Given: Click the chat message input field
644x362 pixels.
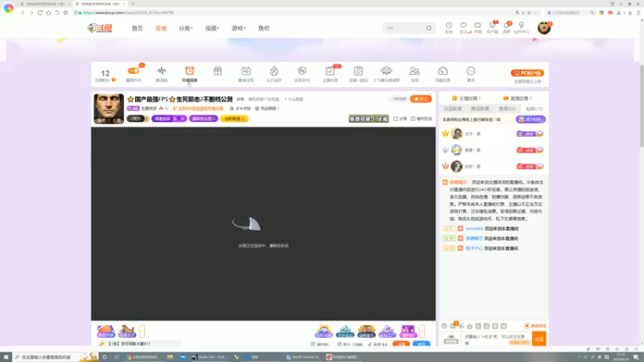Looking at the screenshot, I should pyautogui.click(x=497, y=339).
